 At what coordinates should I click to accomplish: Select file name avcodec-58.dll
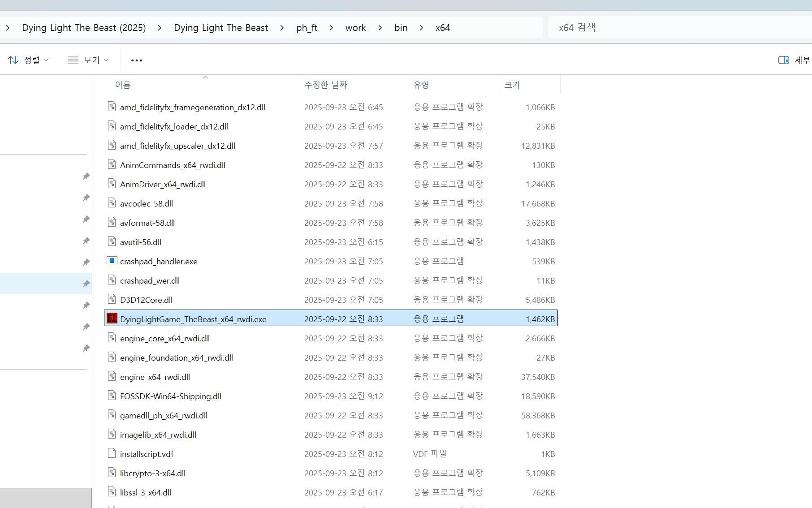click(147, 203)
